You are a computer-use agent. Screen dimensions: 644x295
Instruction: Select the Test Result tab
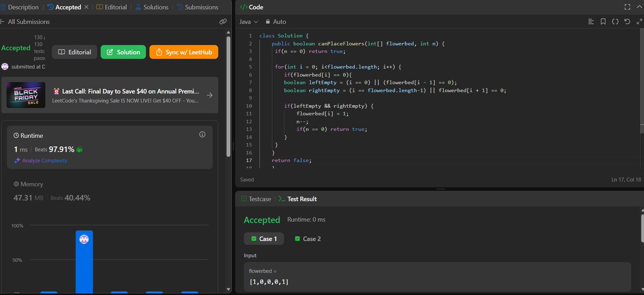[x=298, y=199]
